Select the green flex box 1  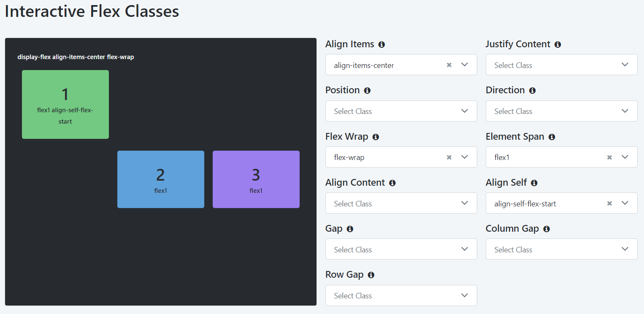click(65, 104)
